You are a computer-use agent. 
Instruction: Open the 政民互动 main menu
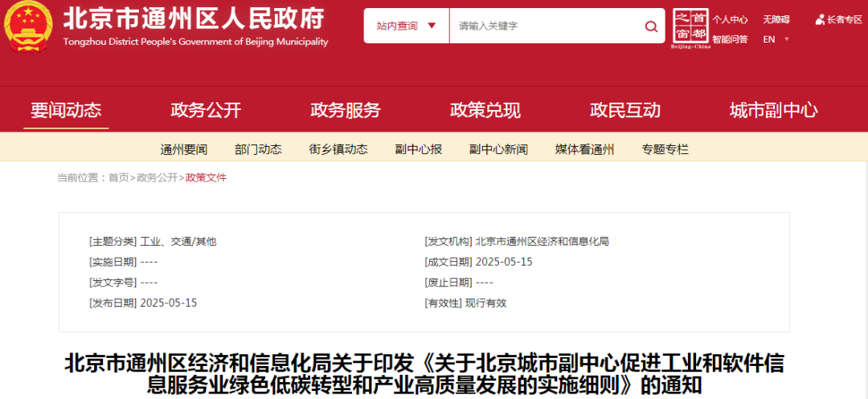[x=625, y=111]
